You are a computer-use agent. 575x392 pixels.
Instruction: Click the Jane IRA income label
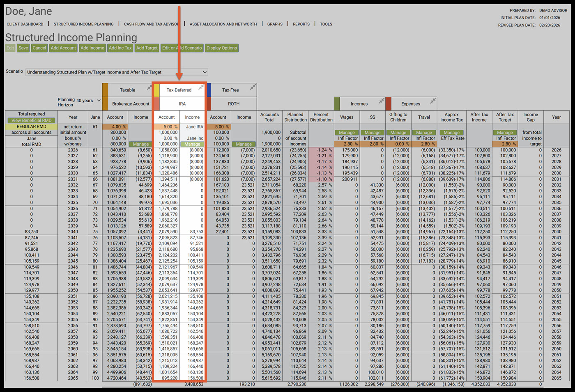[x=194, y=127]
